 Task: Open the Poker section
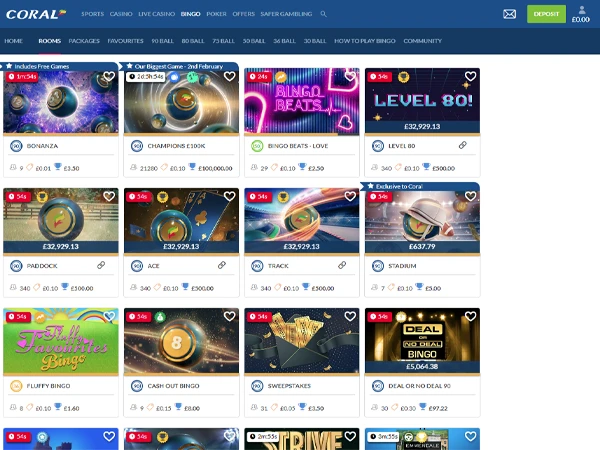click(217, 14)
